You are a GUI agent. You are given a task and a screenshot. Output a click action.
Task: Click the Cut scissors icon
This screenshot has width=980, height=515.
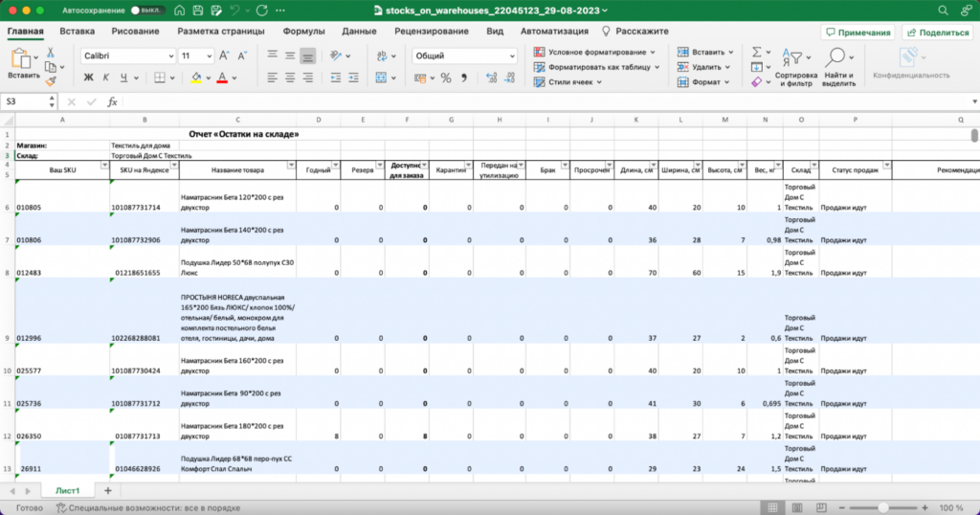(x=49, y=52)
